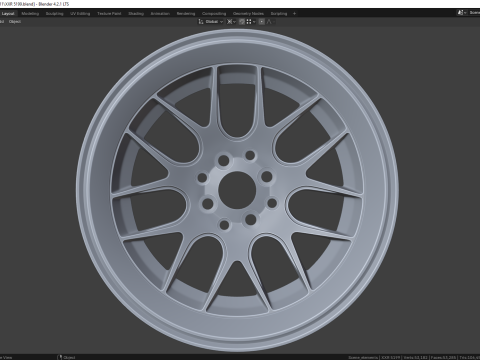Screen dimensions: 480x360
Task: Open the Sculpting workspace tab
Action: click(x=54, y=14)
